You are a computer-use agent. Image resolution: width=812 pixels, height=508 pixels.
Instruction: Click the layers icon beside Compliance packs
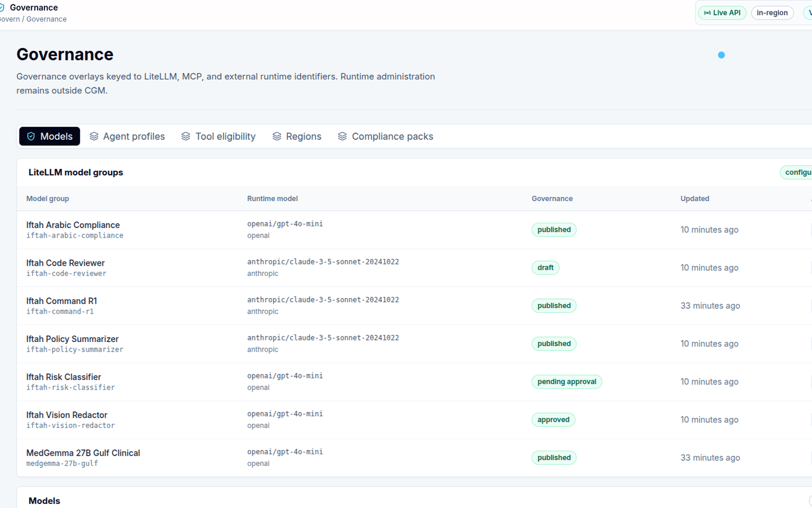342,136
